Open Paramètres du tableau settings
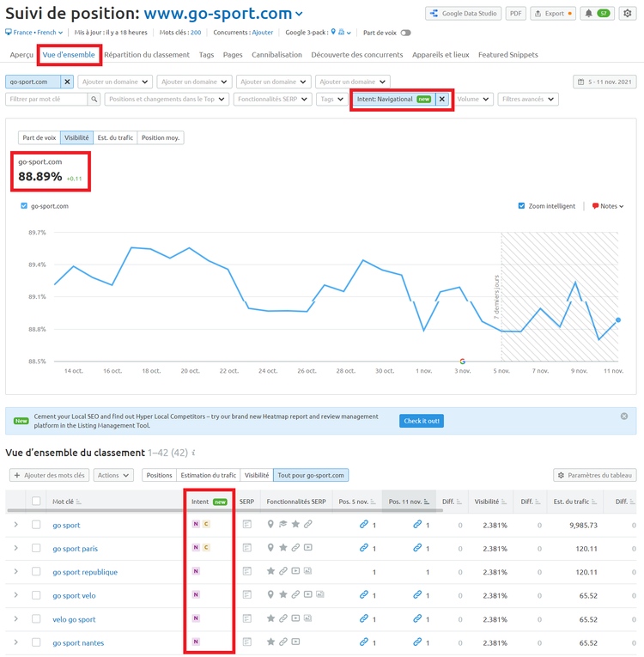The width and height of the screenshot is (644, 657). tap(595, 475)
